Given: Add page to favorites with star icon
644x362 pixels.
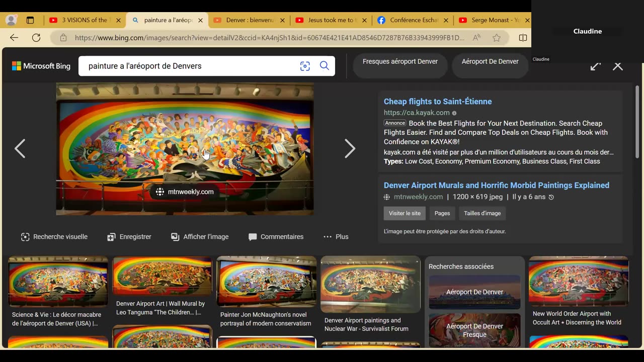Looking at the screenshot, I should pos(497,38).
